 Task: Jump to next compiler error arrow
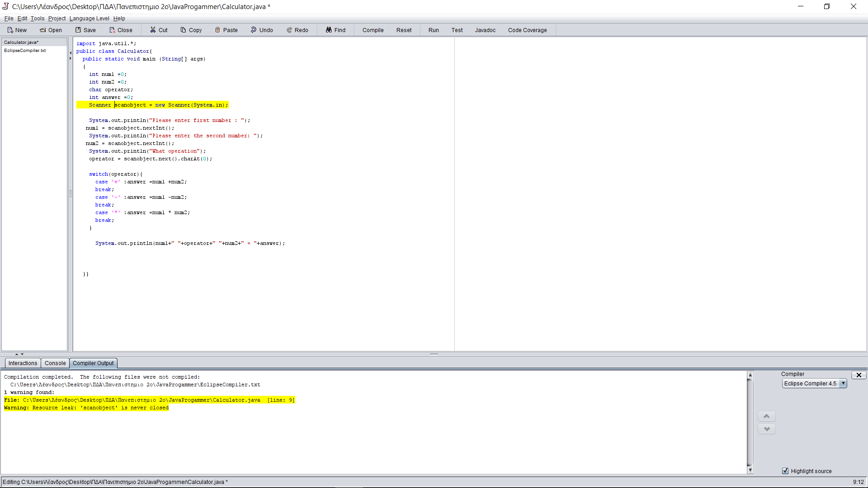(766, 429)
